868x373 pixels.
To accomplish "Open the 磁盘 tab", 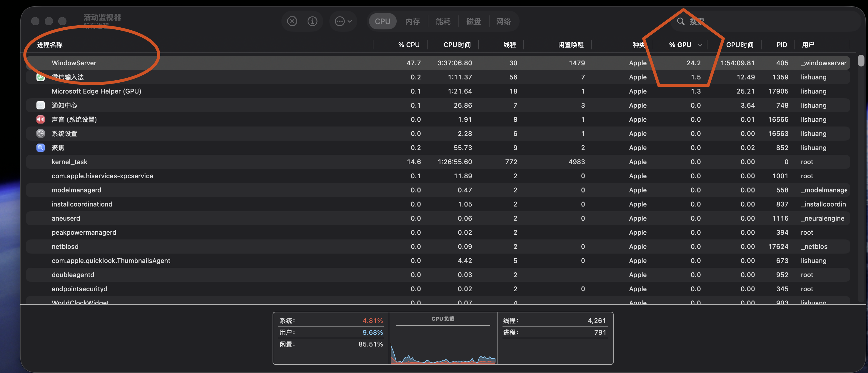I will tap(473, 21).
